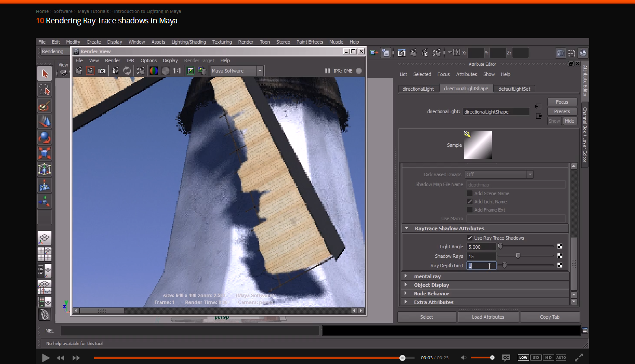Set real size with 1:1 icon
This screenshot has width=635, height=364.
coord(177,71)
